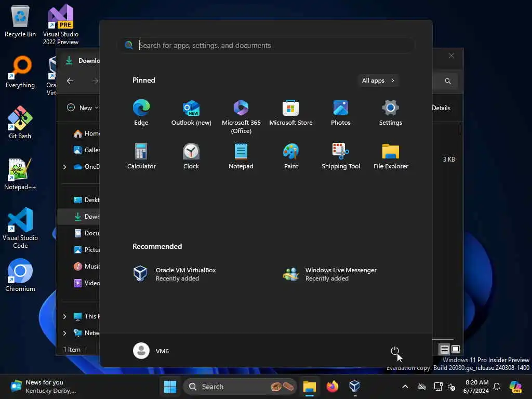Open the clock and date flyout
The image size is (532, 399).
pos(476,387)
